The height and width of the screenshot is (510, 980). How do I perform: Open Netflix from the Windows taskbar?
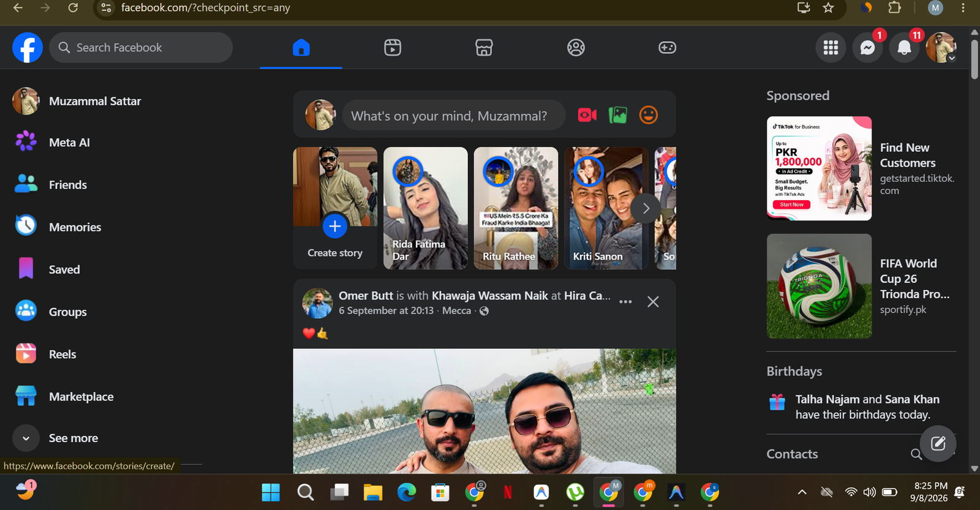[x=508, y=492]
